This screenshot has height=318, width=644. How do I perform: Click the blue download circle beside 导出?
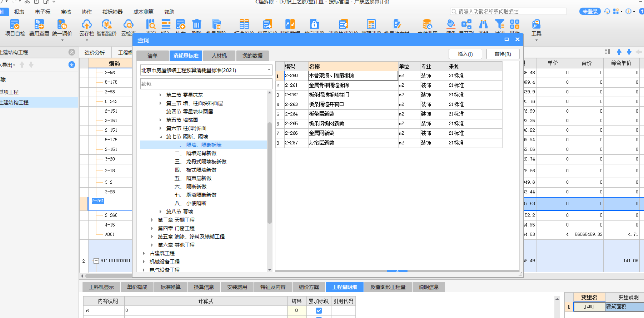(x=72, y=65)
